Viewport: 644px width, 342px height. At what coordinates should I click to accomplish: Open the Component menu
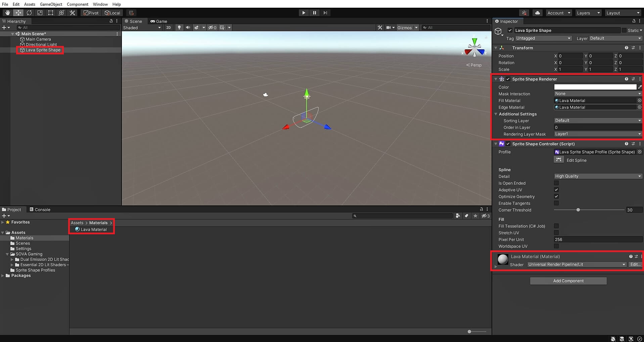coord(78,4)
